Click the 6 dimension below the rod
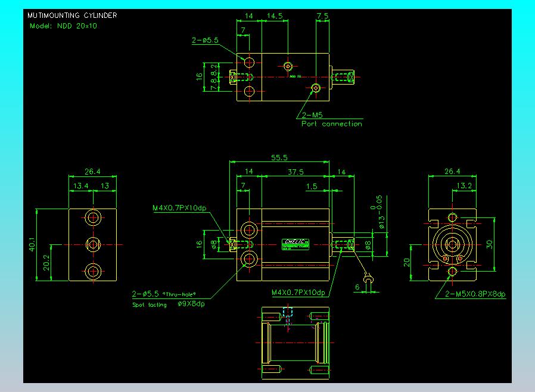Viewport: 535px width, 392px height. tap(357, 287)
